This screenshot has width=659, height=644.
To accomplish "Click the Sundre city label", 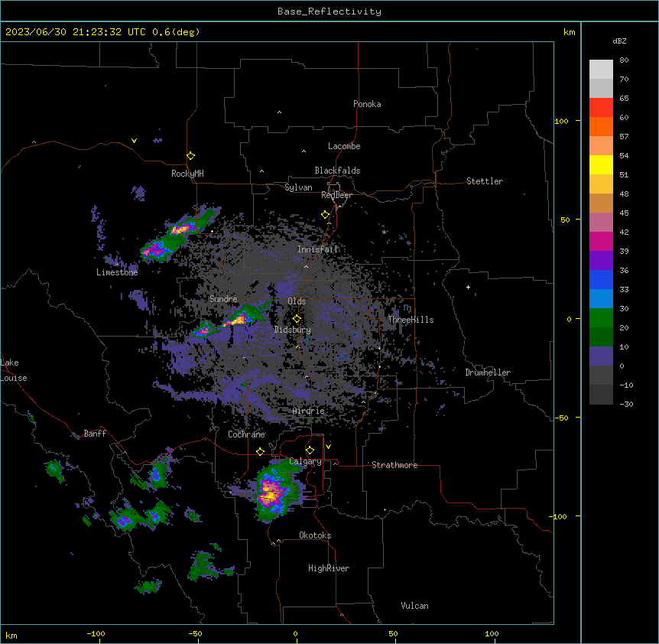I will [223, 299].
